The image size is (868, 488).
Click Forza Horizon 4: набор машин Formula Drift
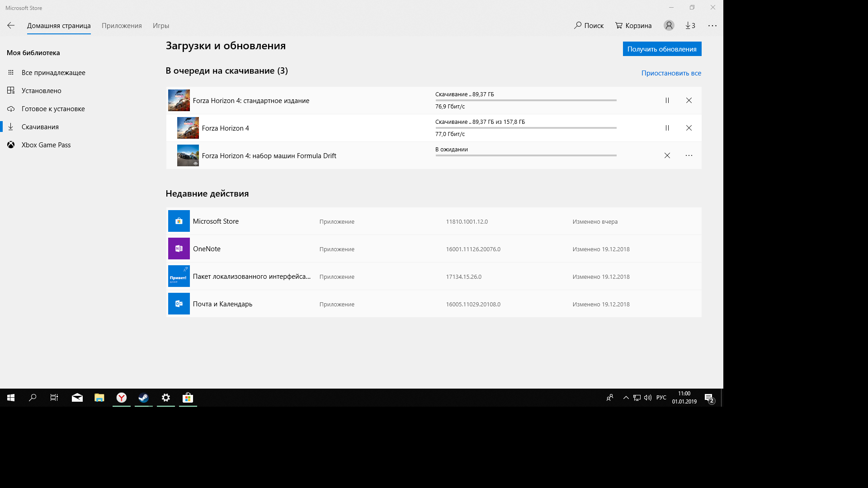[269, 156]
